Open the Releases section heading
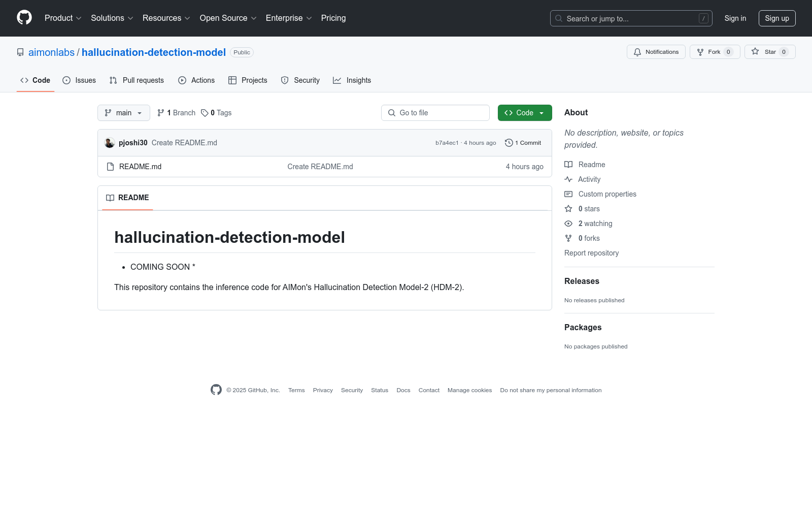The width and height of the screenshot is (812, 508). 582,281
